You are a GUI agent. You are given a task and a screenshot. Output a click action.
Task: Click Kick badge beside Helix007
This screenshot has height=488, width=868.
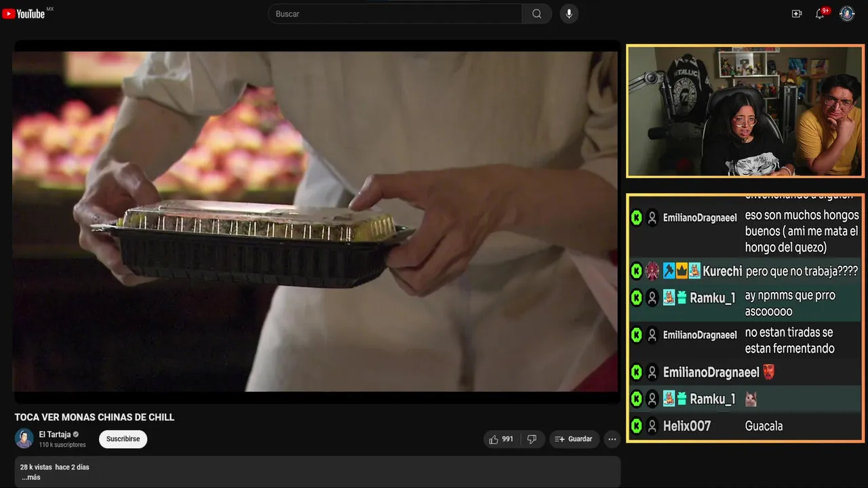pos(636,426)
